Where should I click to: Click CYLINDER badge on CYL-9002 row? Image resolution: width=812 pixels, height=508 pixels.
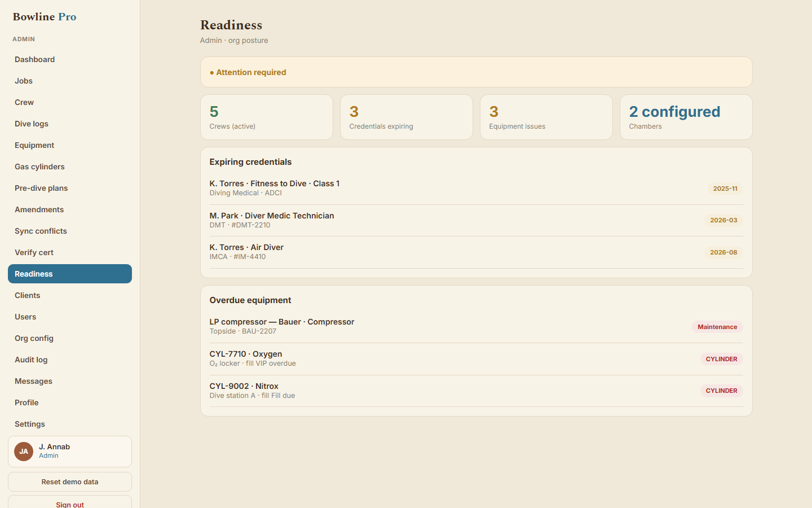pos(722,391)
